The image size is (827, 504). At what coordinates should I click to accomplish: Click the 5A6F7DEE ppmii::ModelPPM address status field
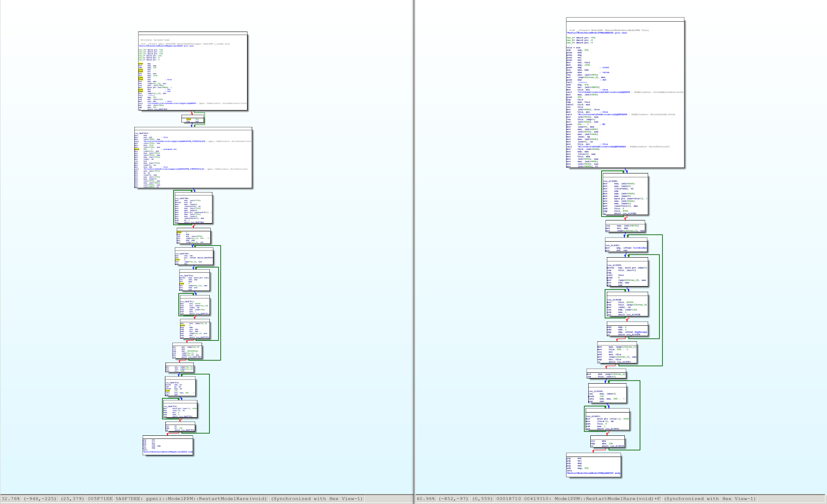coord(191,499)
